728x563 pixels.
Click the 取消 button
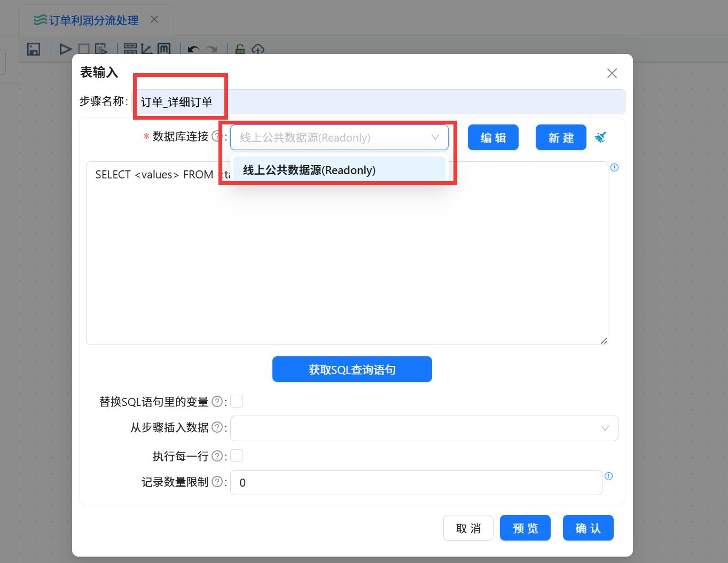click(468, 528)
